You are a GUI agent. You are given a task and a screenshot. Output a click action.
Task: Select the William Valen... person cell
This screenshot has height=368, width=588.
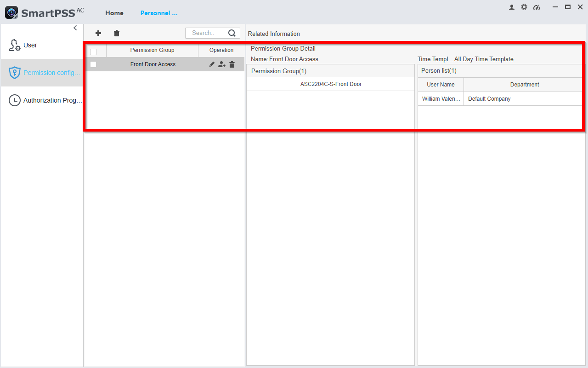(x=441, y=99)
